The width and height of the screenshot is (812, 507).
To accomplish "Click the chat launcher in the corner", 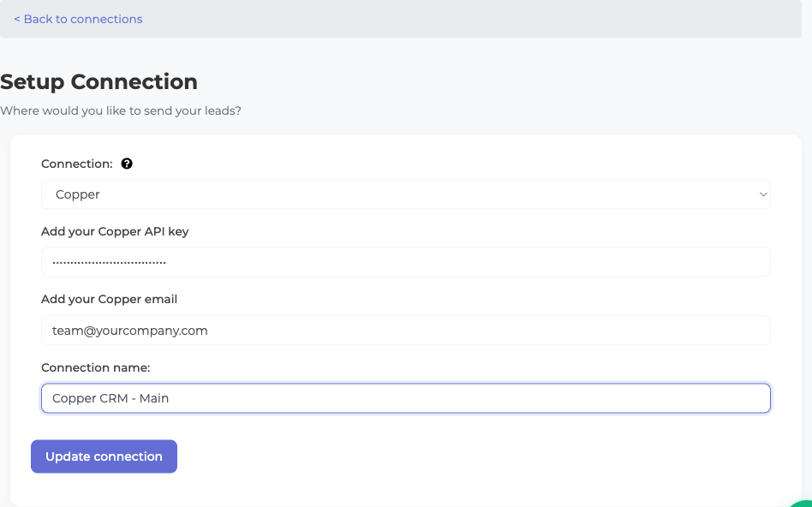I will (x=803, y=502).
